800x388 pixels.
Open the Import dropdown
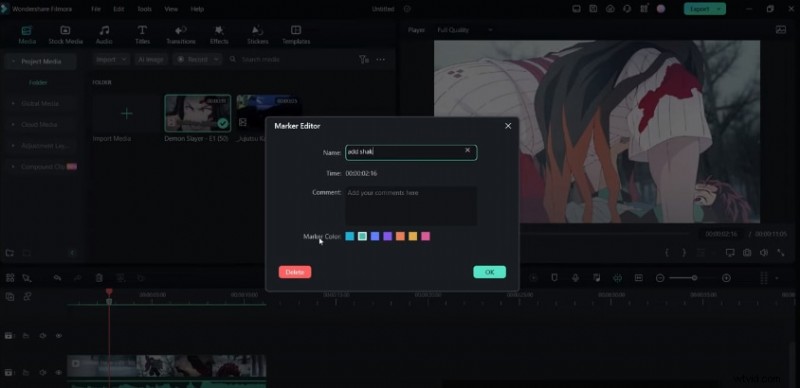112,60
